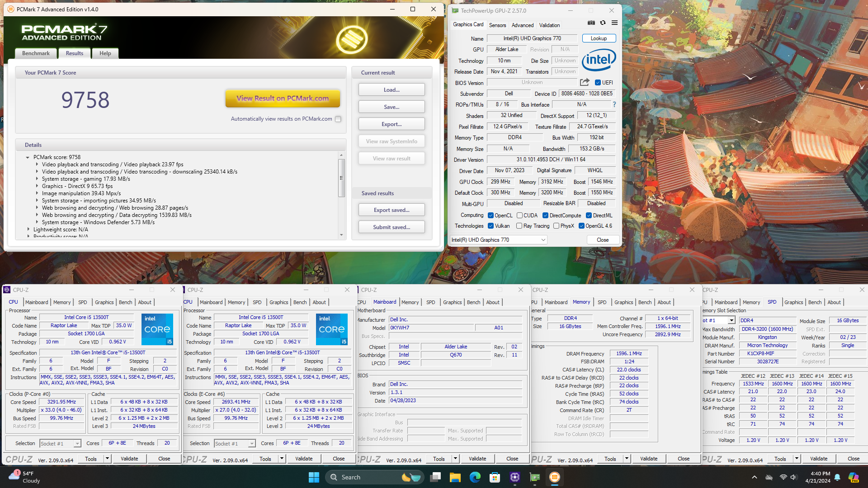The width and height of the screenshot is (868, 488).
Task: Open Tools dropdown arrow in Mainboard CPU-Z window
Action: 455,459
